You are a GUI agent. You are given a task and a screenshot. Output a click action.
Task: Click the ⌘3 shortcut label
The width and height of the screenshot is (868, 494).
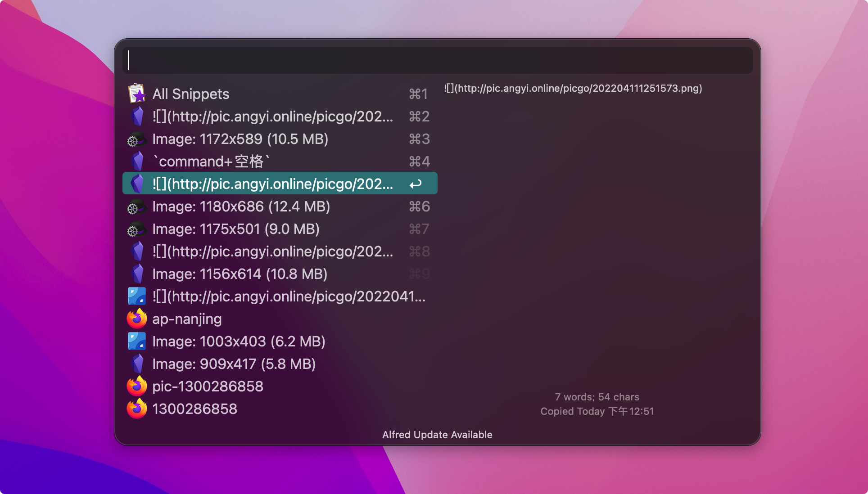[419, 139]
